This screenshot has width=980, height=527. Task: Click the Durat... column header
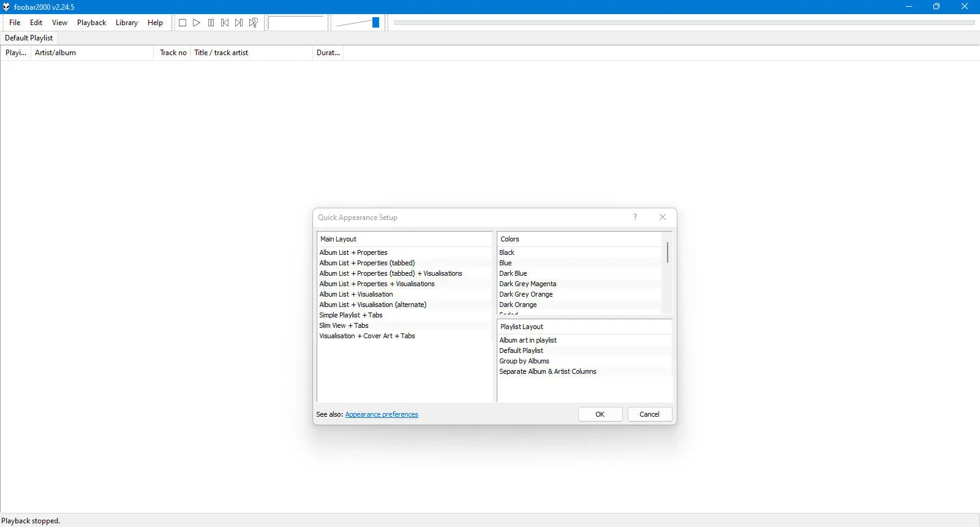pos(328,53)
